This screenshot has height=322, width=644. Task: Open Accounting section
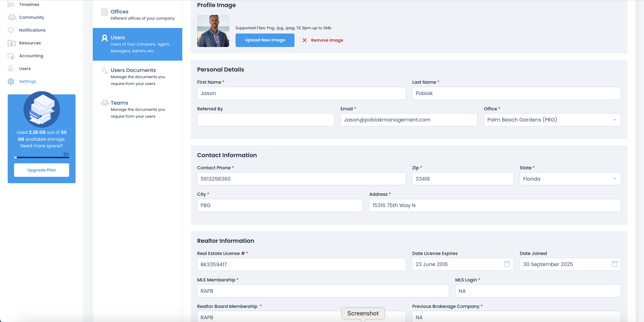click(31, 56)
